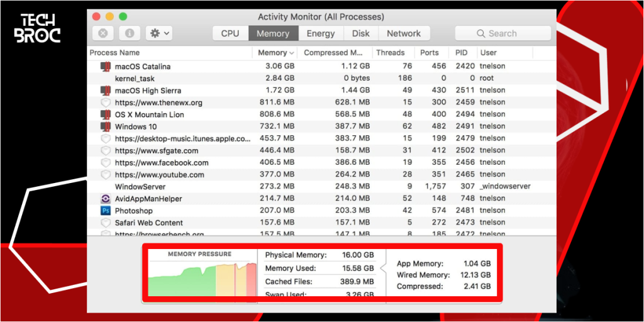The image size is (644, 322).
Task: Click the Physical Memory 16.00 GB value
Action: click(x=358, y=255)
